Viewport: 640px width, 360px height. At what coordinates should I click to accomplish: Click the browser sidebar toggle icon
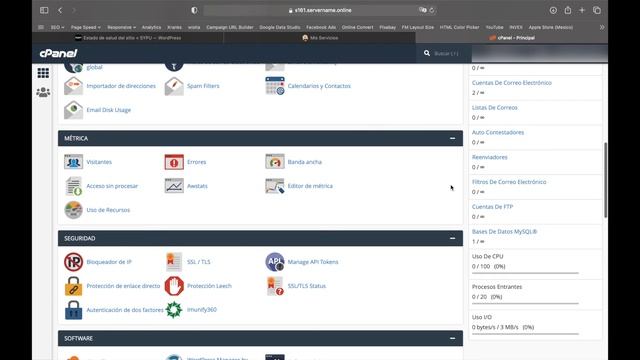(44, 10)
